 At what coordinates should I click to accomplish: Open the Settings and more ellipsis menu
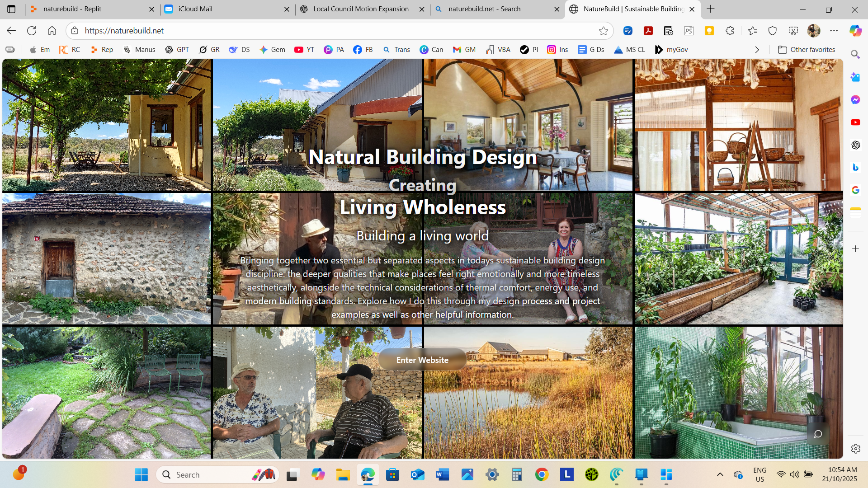point(834,31)
